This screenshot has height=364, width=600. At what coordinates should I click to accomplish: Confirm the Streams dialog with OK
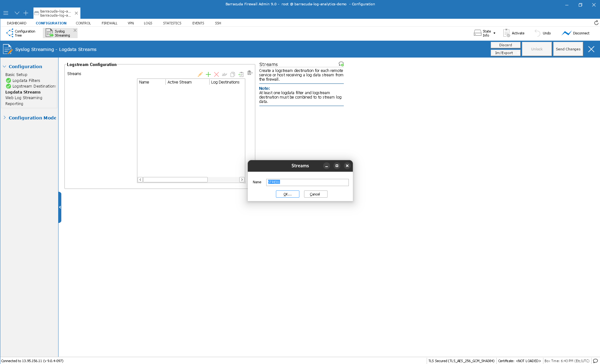click(287, 194)
